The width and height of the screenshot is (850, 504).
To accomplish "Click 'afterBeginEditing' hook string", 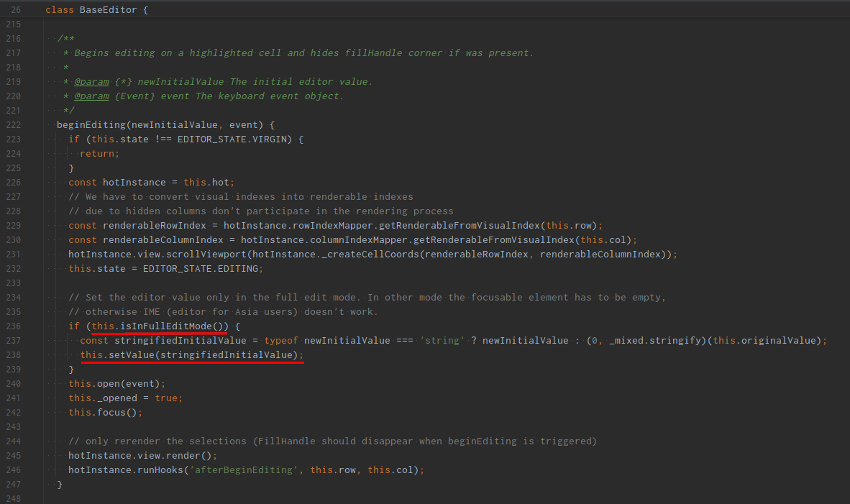I will tap(243, 470).
